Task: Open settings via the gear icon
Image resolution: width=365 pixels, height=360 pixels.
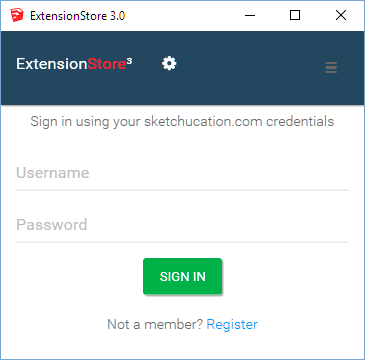Action: point(169,63)
